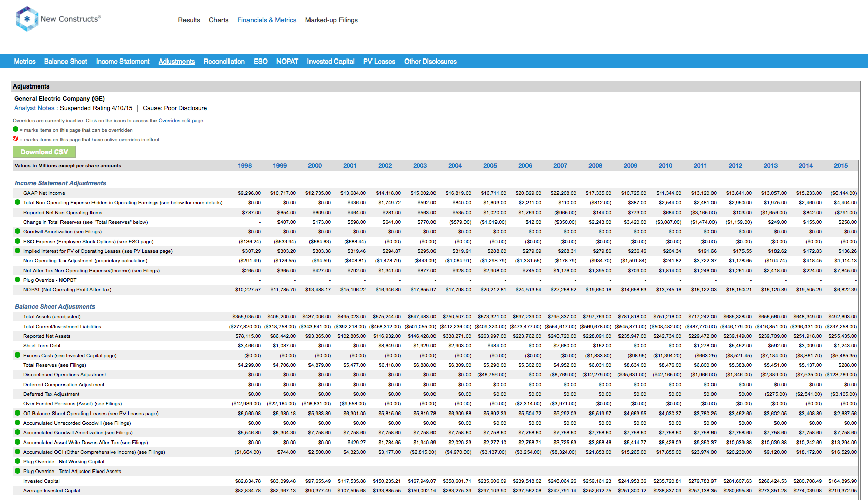868x500 pixels.
Task: Click GAAP Net Income 1998 value $9,296.00
Action: coord(249,193)
